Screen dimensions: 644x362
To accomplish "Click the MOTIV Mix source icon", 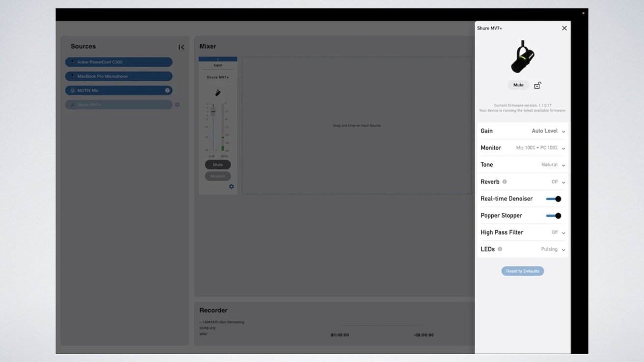I will 72,91.
